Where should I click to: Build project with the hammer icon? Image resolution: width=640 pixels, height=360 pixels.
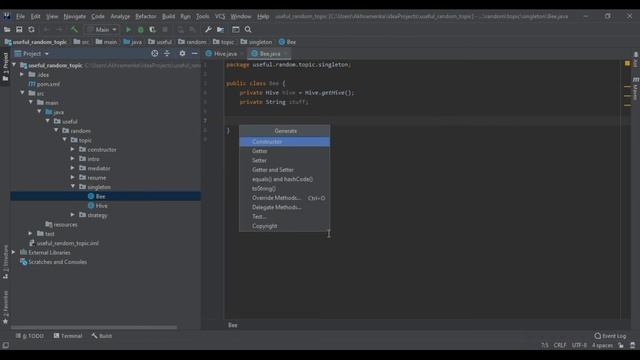pyautogui.click(x=74, y=29)
